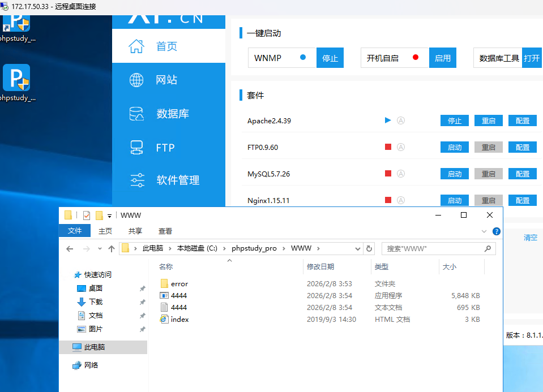Switch to the 主页 ribbon tab
The width and height of the screenshot is (543, 392).
coord(105,231)
